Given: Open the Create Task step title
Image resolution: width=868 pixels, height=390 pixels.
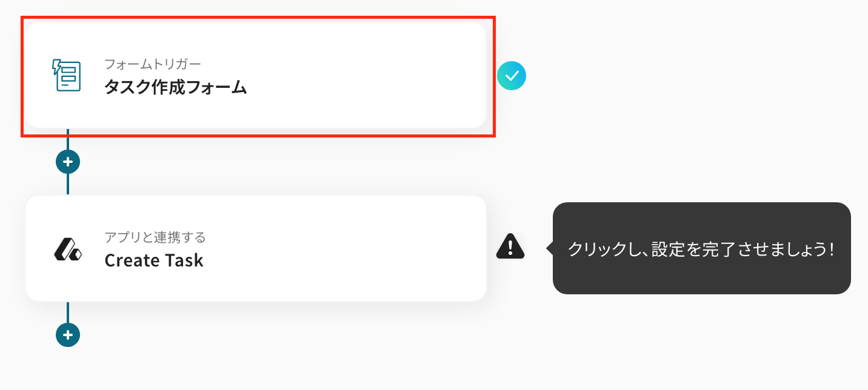Looking at the screenshot, I should click(154, 260).
